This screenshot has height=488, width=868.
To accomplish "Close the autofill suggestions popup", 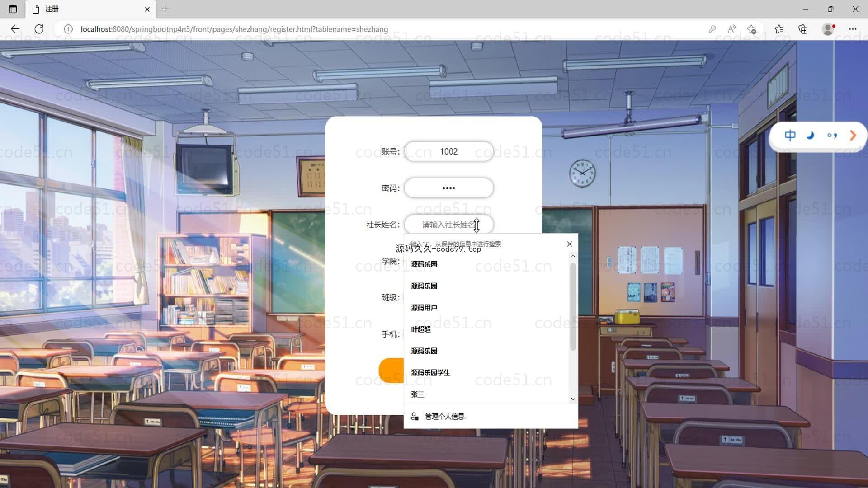I will 570,244.
